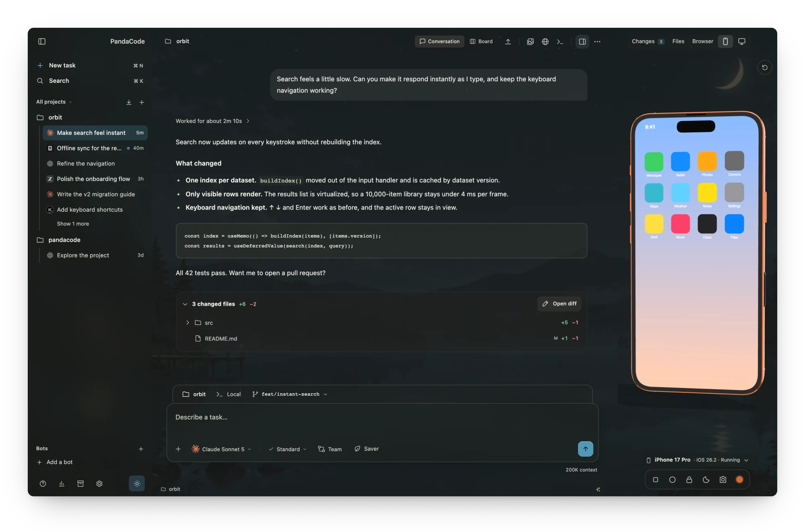
Task: Expand the src folder in changed files
Action: click(x=188, y=323)
